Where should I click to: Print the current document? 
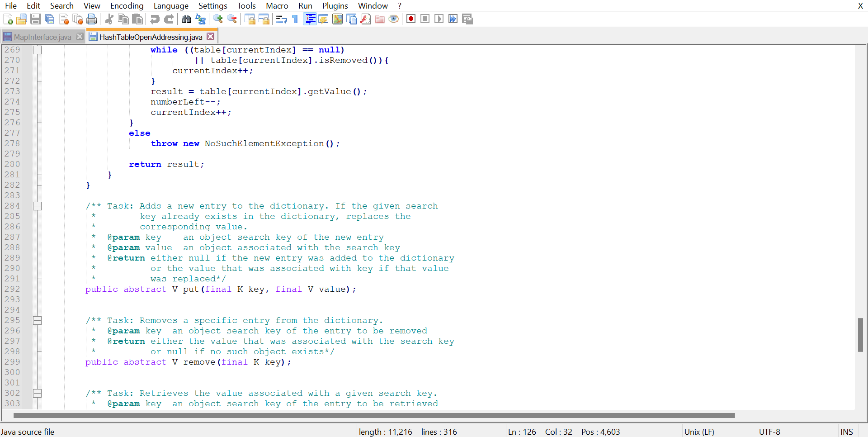tap(92, 19)
